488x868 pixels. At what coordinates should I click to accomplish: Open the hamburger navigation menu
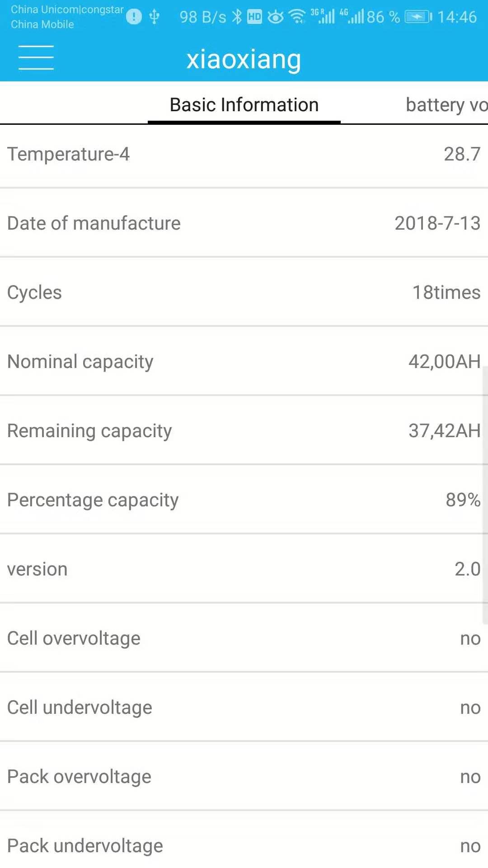36,57
